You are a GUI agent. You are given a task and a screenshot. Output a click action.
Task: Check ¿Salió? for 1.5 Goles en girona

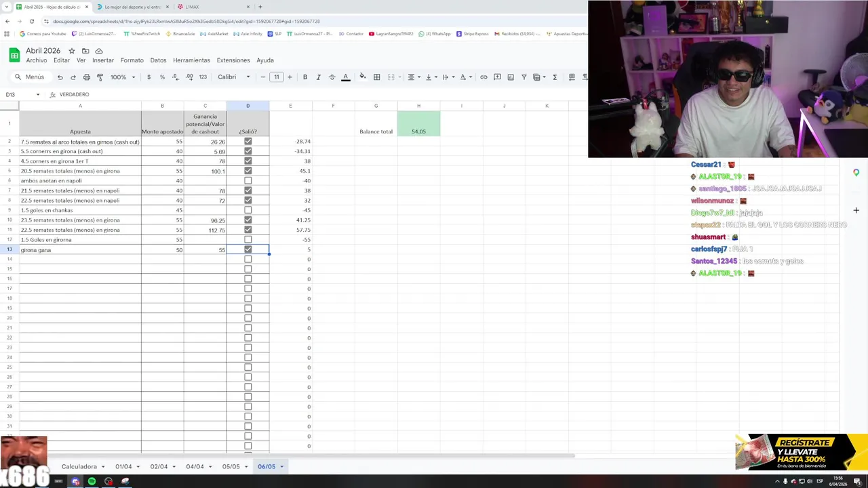248,239
